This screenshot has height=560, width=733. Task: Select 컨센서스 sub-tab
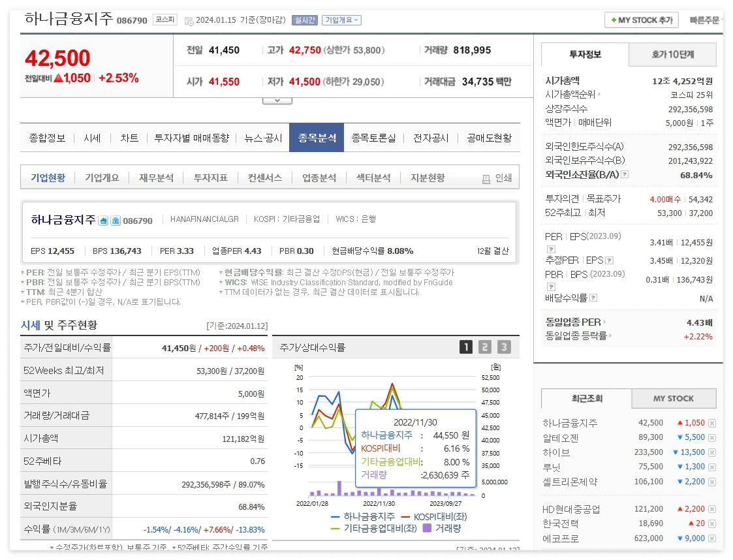pos(264,178)
